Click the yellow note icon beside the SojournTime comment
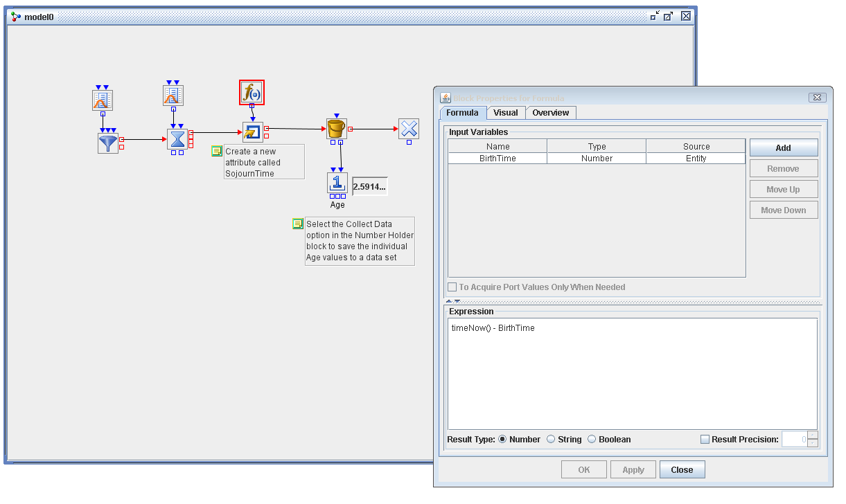 click(217, 151)
